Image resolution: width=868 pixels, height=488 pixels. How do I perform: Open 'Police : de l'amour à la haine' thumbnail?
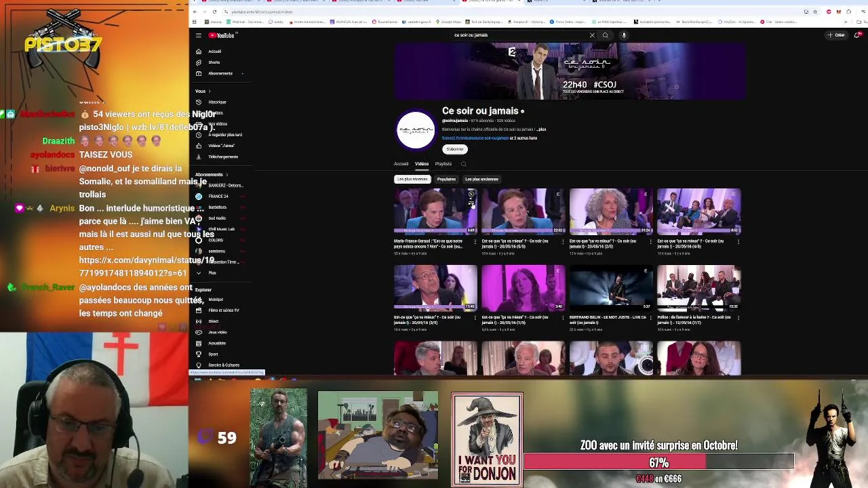[698, 287]
